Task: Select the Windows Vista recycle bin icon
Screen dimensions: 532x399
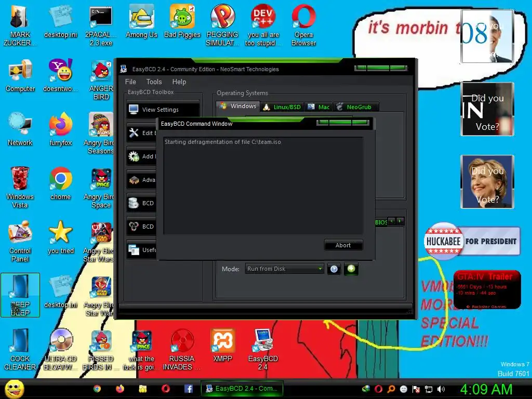Action: click(x=20, y=187)
